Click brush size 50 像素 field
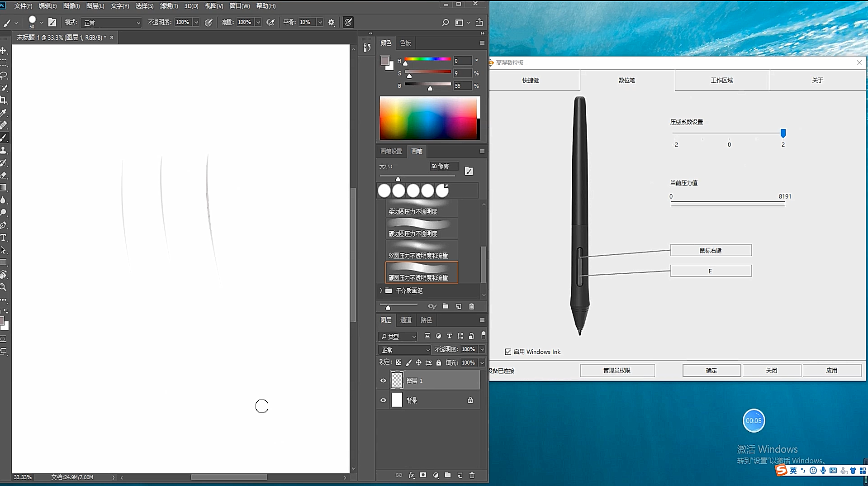The height and width of the screenshot is (486, 868). pyautogui.click(x=444, y=167)
